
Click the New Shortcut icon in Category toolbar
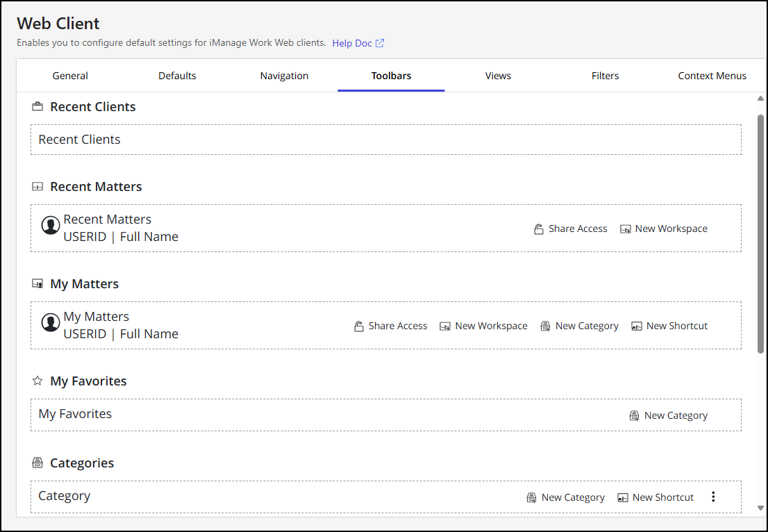[623, 498]
